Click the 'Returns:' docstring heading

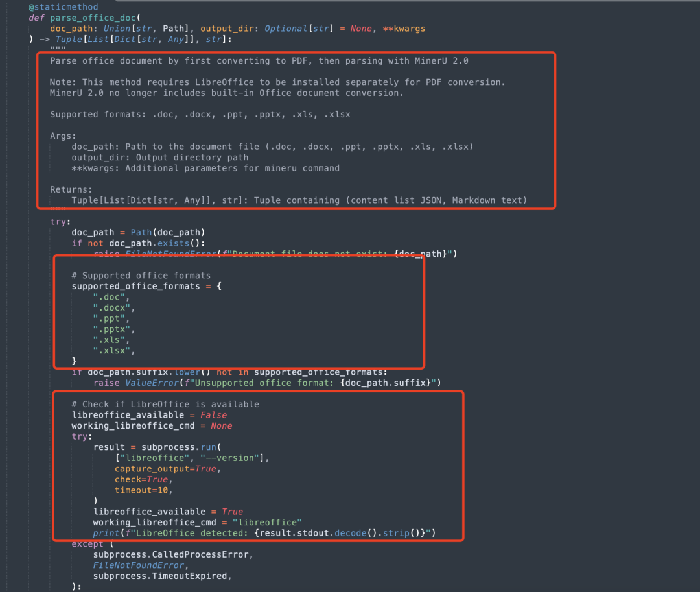[71, 189]
